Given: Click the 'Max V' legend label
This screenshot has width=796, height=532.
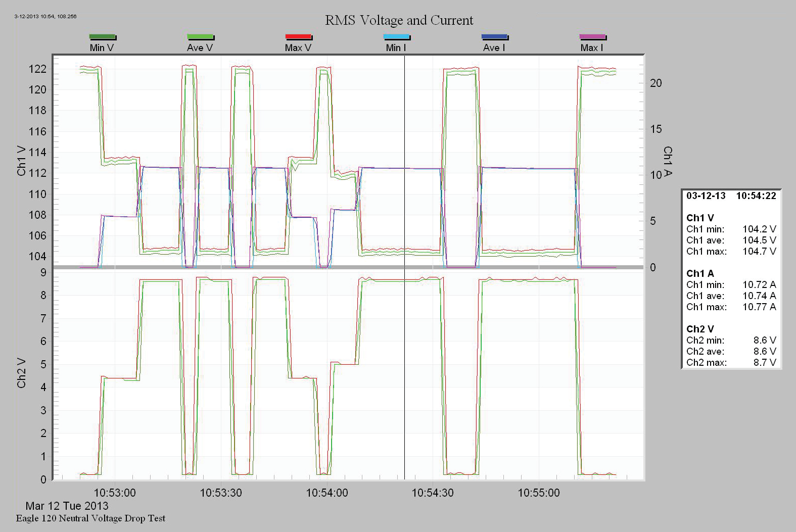Looking at the screenshot, I should 298,47.
